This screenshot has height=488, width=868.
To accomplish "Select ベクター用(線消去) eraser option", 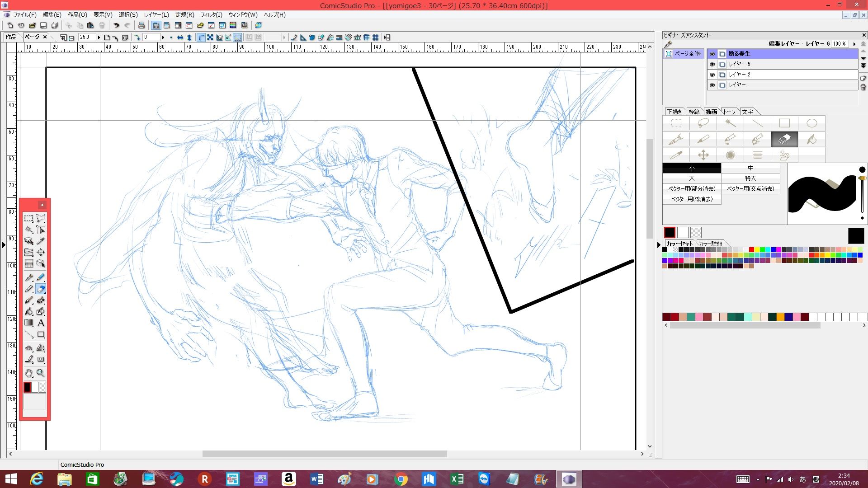I will click(692, 199).
